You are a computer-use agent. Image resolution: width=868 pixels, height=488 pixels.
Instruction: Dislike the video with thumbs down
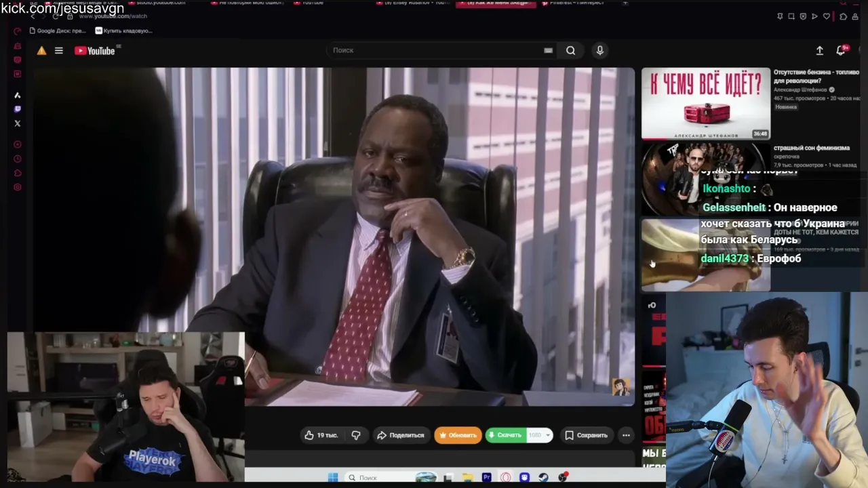(356, 435)
